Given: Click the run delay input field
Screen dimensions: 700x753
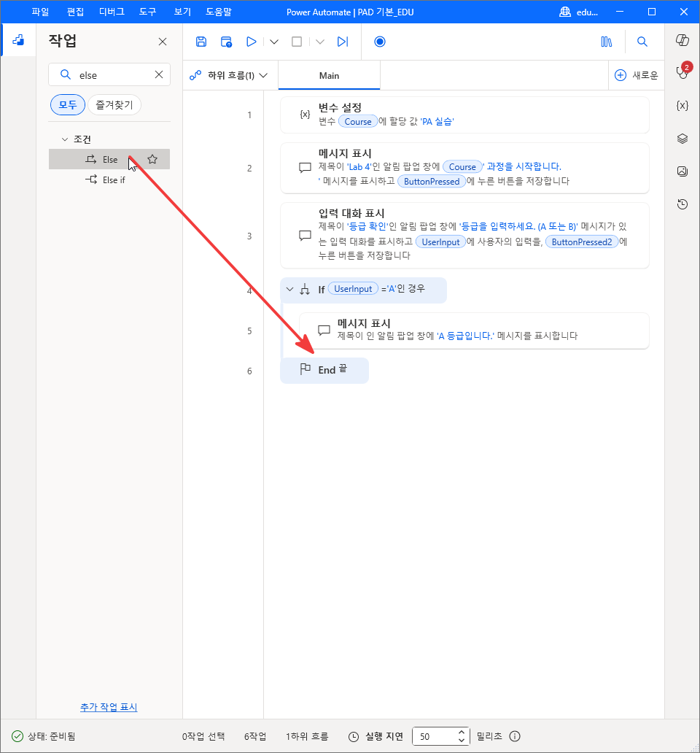Looking at the screenshot, I should (434, 736).
